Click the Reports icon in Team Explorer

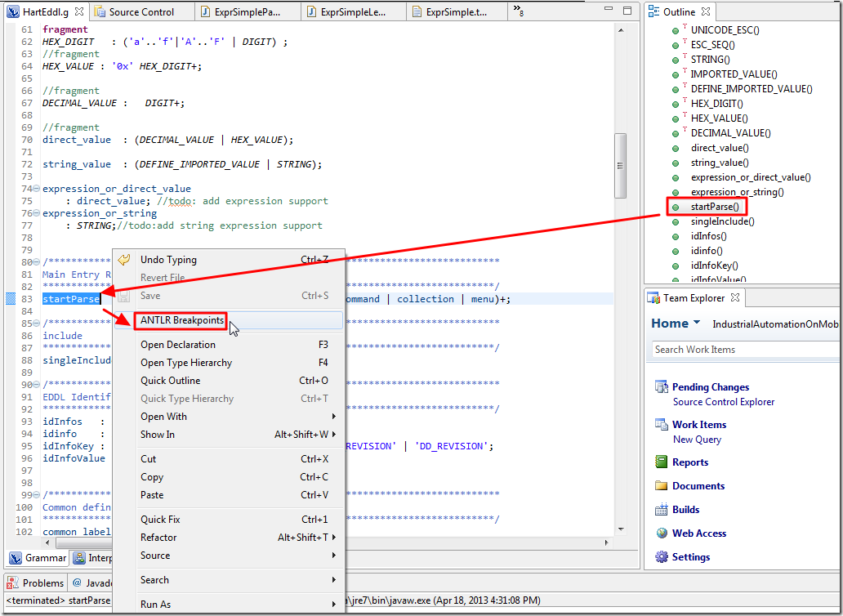tap(661, 462)
